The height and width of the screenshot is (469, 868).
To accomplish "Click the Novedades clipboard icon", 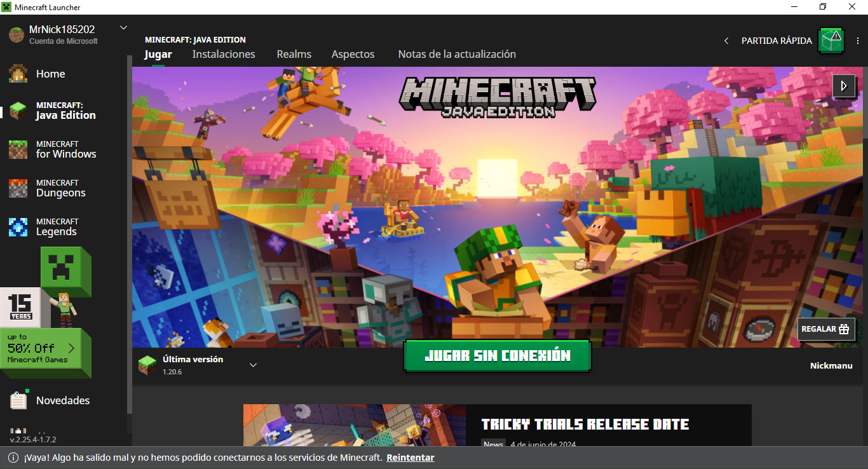I will (18, 400).
